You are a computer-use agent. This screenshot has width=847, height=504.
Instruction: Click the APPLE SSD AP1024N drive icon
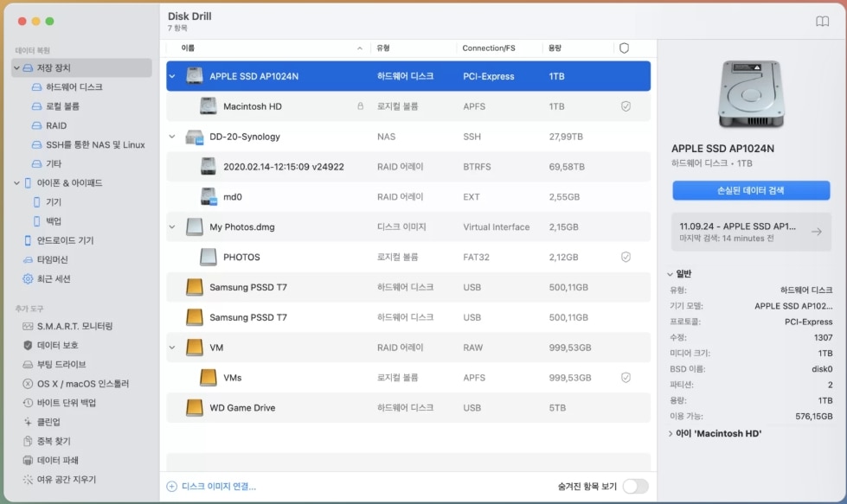click(x=195, y=76)
